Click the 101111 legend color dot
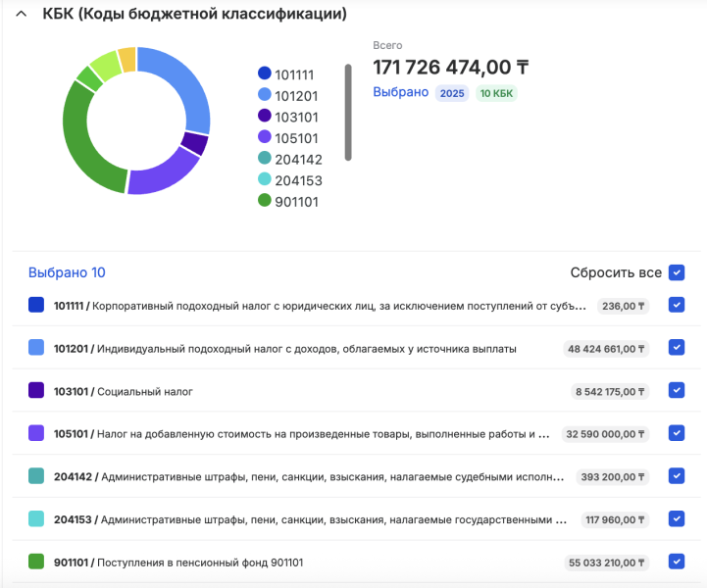 coord(264,73)
